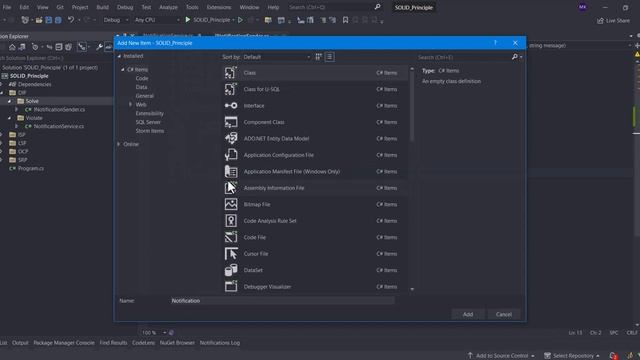Image resolution: width=640 pixels, height=360 pixels.
Task: Collapse the Installed templates node
Action: point(119,56)
